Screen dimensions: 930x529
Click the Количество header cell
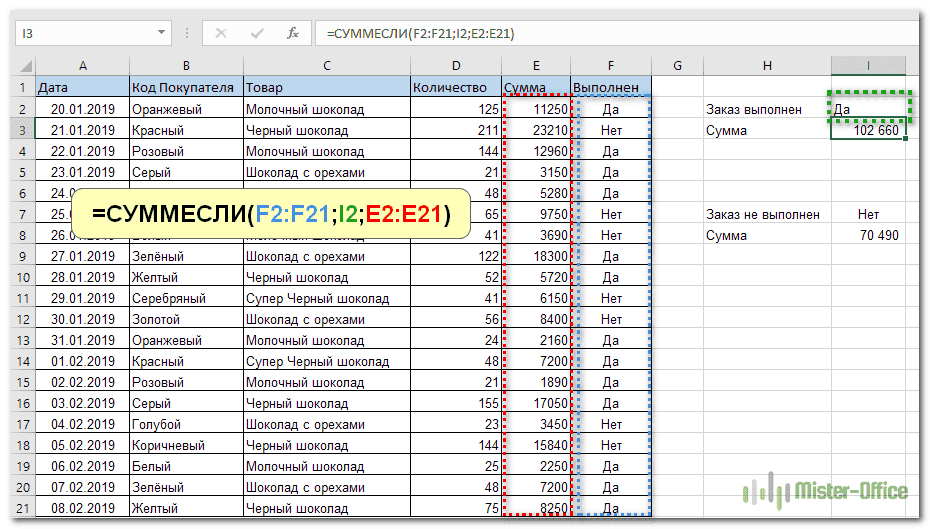point(455,88)
